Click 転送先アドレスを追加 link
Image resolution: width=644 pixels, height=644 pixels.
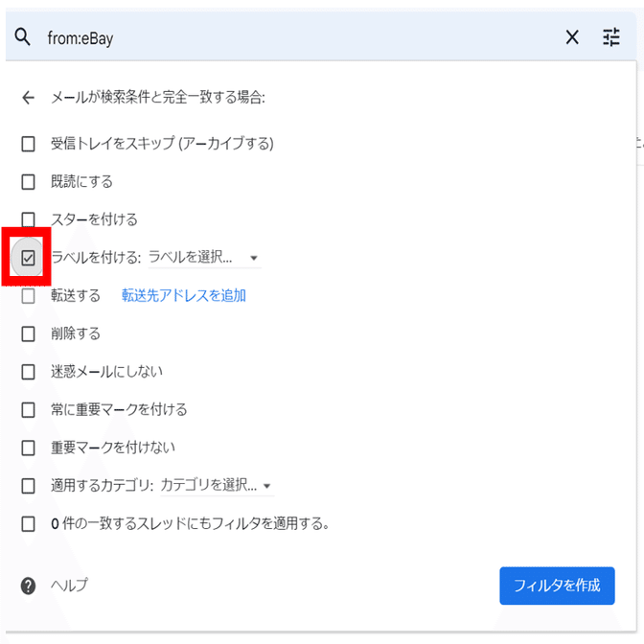184,295
